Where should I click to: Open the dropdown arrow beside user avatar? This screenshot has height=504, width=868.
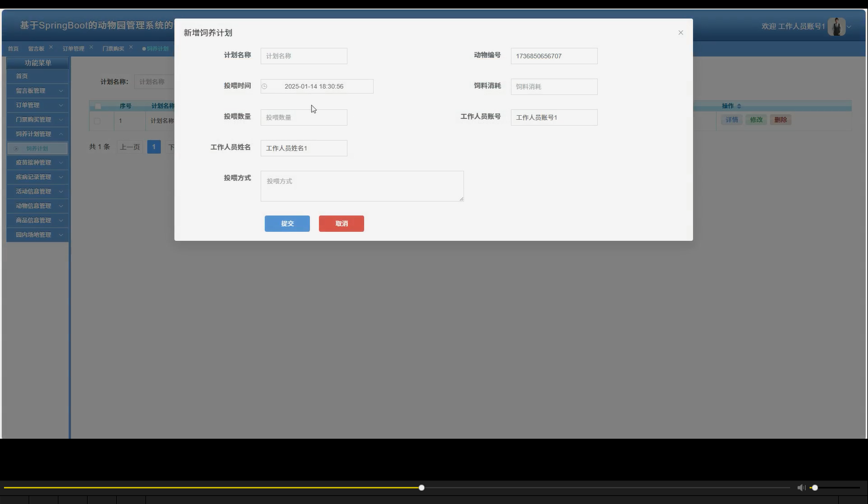[849, 27]
